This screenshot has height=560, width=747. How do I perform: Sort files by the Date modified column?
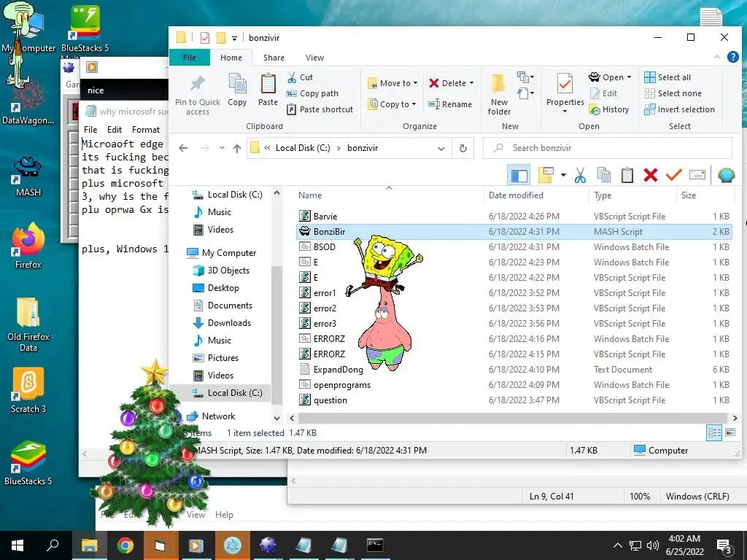click(x=516, y=195)
